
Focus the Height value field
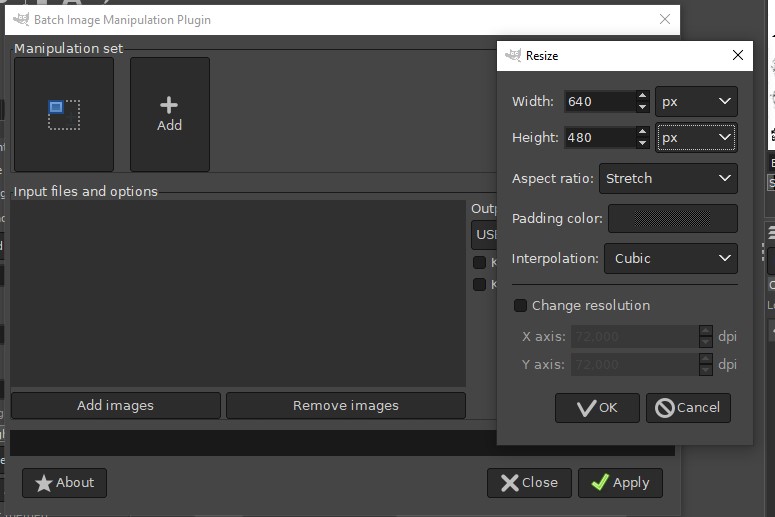point(598,137)
